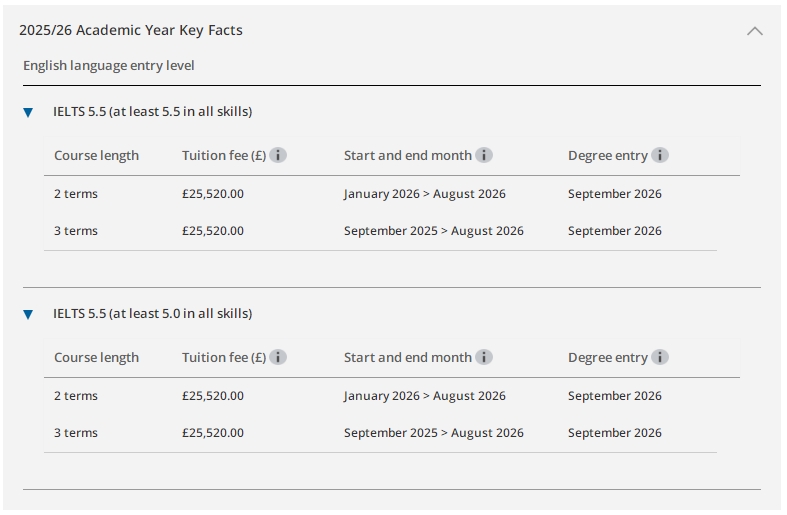Click Degree entry info icon, 5.0-in-all-skills section
Viewport: 787px width, 515px height.
coord(660,357)
